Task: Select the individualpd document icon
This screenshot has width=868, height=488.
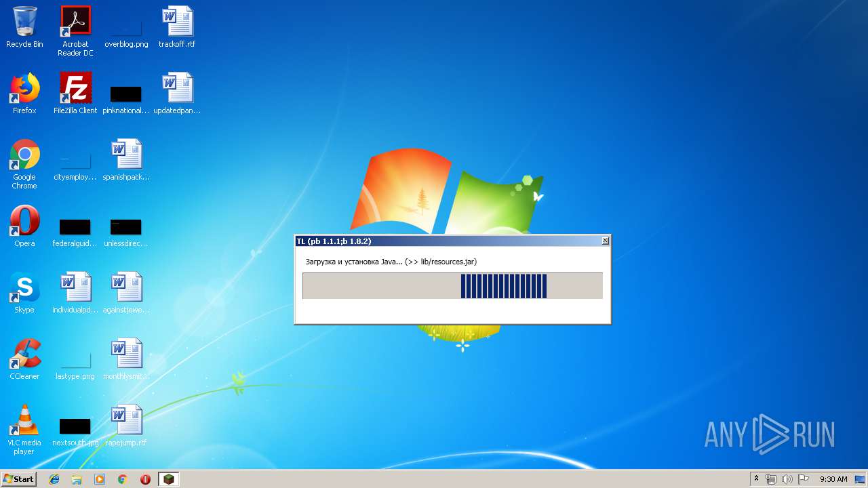Action: pyautogui.click(x=75, y=293)
